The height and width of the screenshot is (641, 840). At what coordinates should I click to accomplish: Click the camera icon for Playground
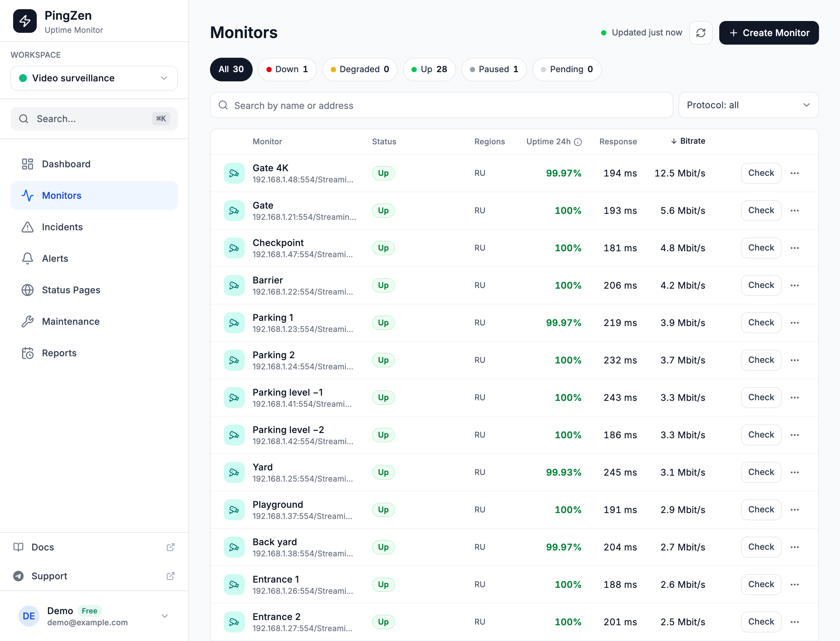234,510
